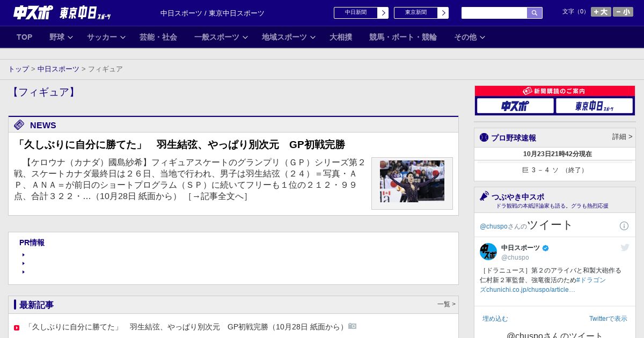Expand the サッカー dropdown chevron
Screen dimensions: 644x338
tap(123, 37)
